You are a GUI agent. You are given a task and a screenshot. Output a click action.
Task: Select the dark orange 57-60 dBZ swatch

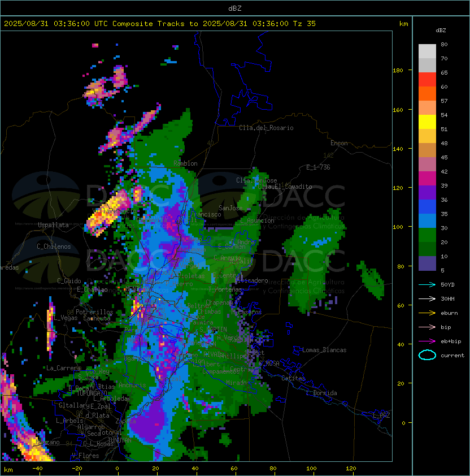coord(427,93)
